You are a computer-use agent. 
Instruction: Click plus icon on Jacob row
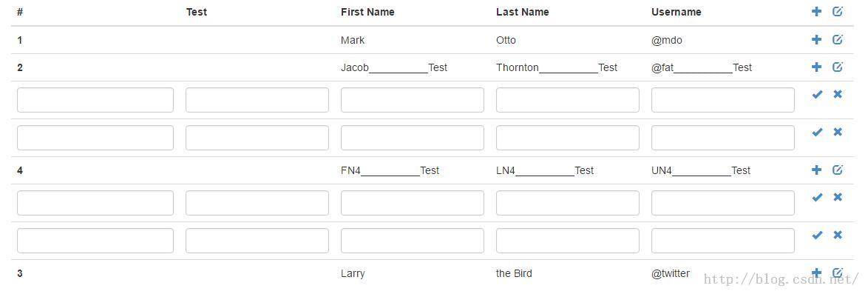pyautogui.click(x=816, y=67)
